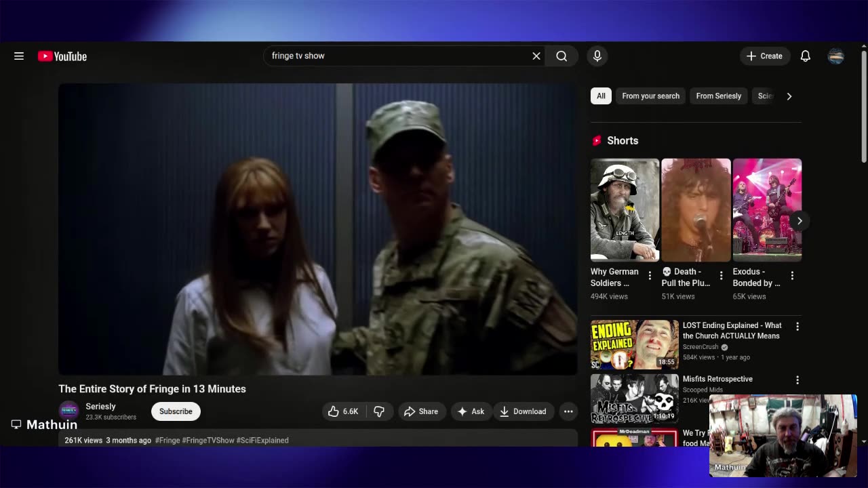Advance the Shorts shelf to next items
Viewport: 868px width, 488px height.
(800, 221)
